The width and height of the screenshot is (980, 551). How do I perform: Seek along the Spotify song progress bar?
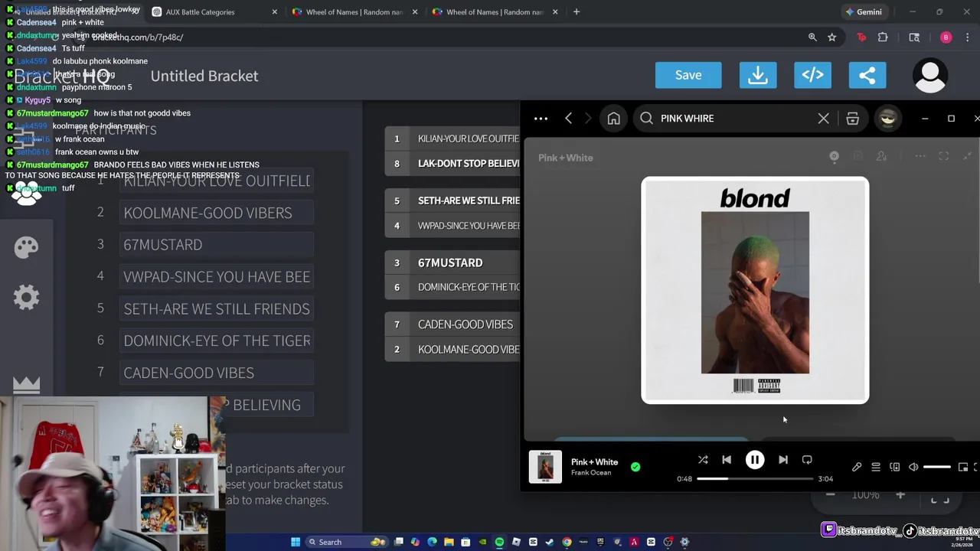tap(755, 479)
